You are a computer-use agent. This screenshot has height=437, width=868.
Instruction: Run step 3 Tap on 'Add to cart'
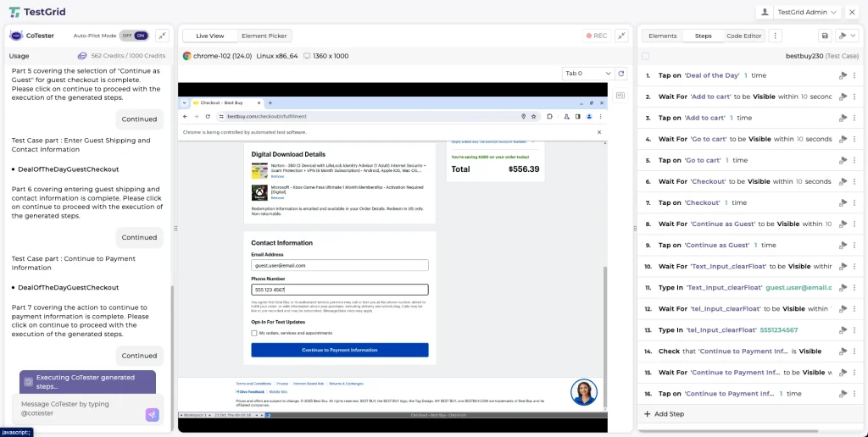pos(843,118)
